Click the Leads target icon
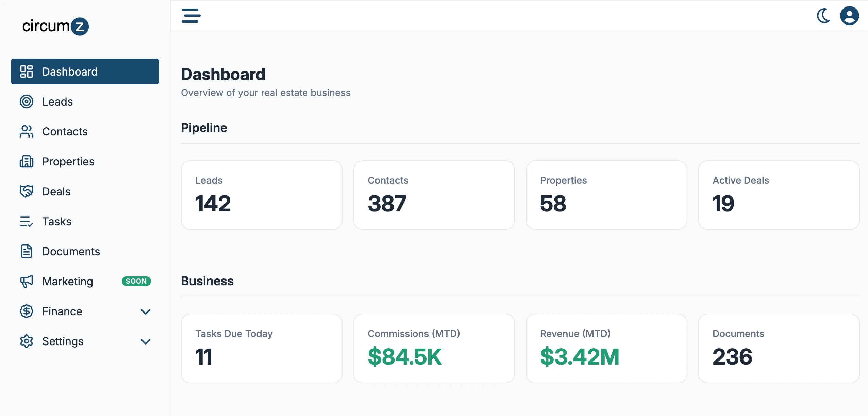Viewport: 868px width, 416px height. click(x=27, y=101)
